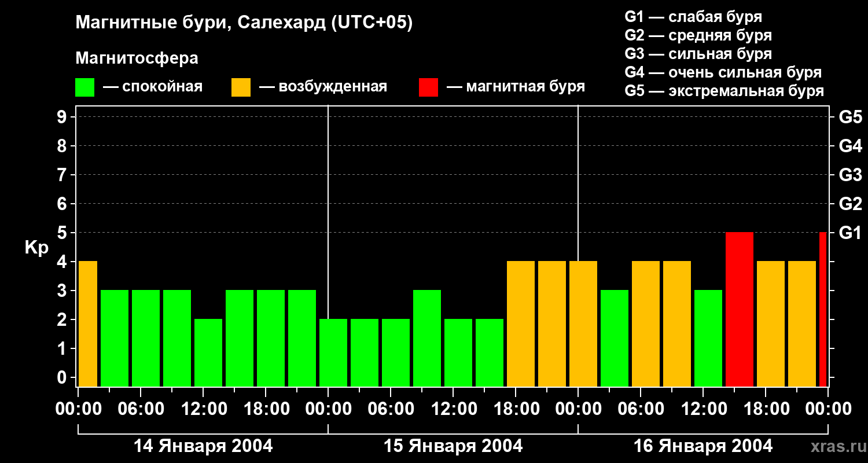Screen dimensions: 868x463
Task: Click the only Kp 3 green bar on 15 January
Action: pos(427,339)
